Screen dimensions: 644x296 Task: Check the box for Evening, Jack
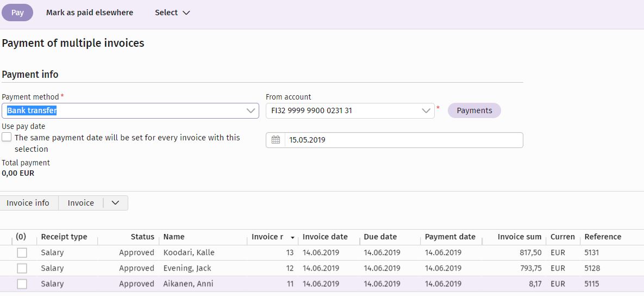(22, 268)
